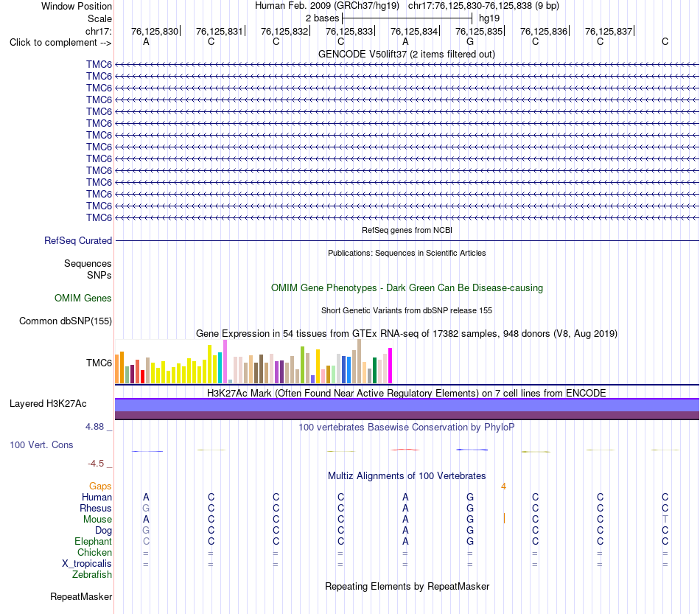Click the SNPs track label
This screenshot has height=614, width=700.
point(99,275)
